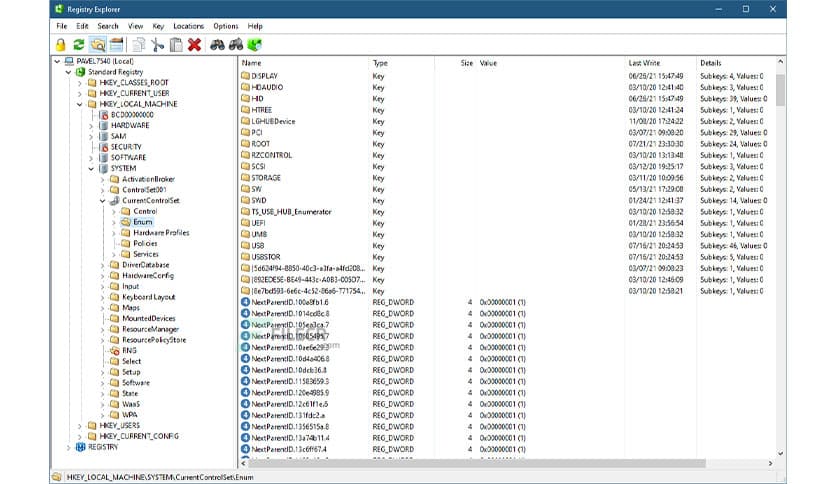Select the LGHUBDevice key row
Image resolution: width=836 pixels, height=484 pixels.
506,121
